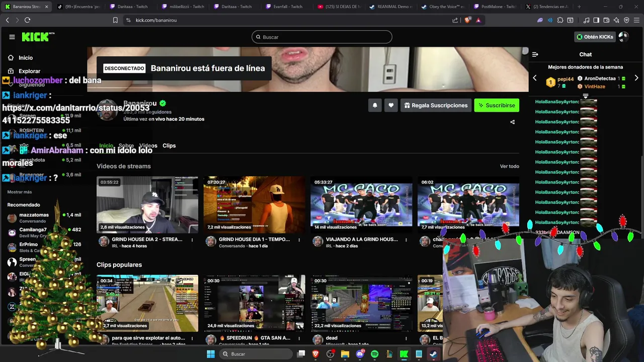The image size is (644, 362).
Task: Switch to the Sobre channel tab
Action: pyautogui.click(x=126, y=145)
